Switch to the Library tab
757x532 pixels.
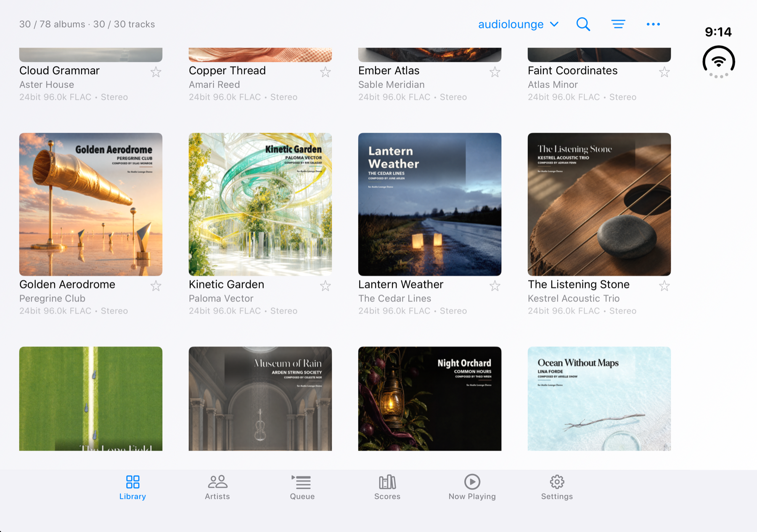[x=132, y=487]
